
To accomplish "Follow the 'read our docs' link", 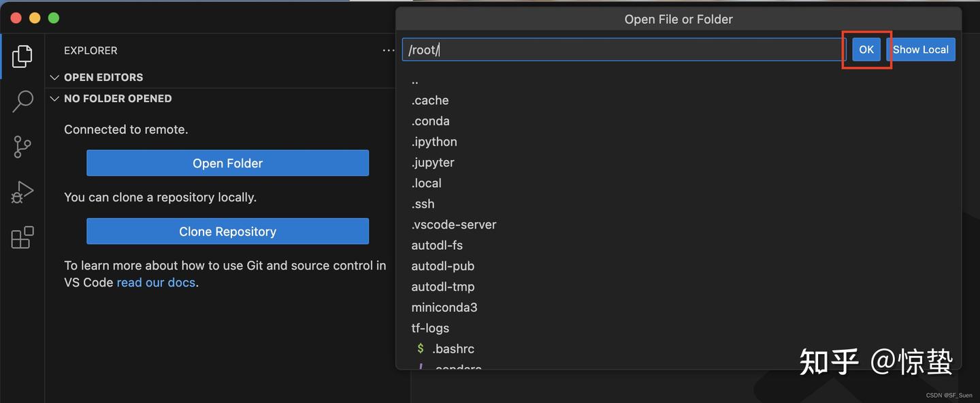I will (156, 283).
